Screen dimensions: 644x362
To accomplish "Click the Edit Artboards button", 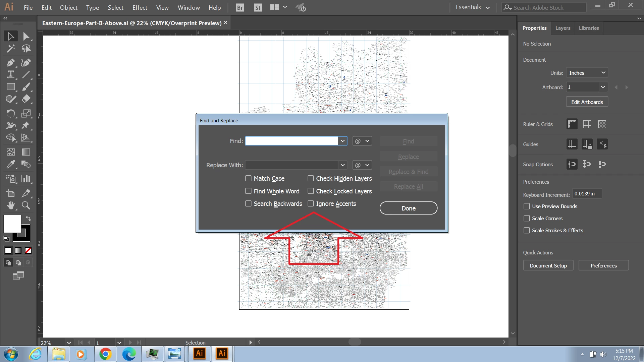I will [x=587, y=102].
